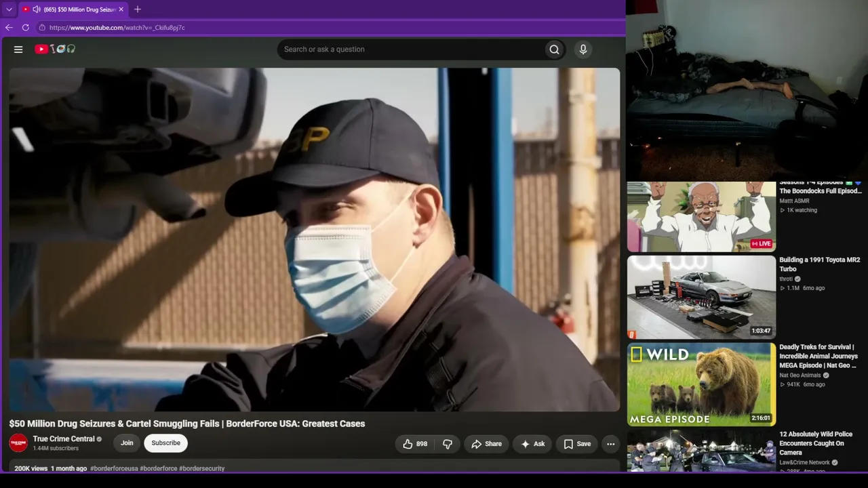Open the Ask AI button
The width and height of the screenshot is (868, 488).
click(x=532, y=444)
